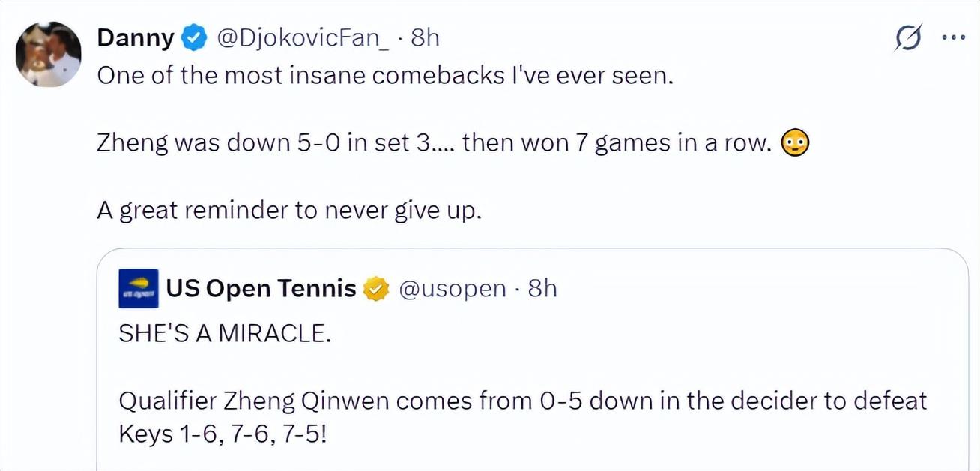Open the US Open Tennis account name

(261, 288)
